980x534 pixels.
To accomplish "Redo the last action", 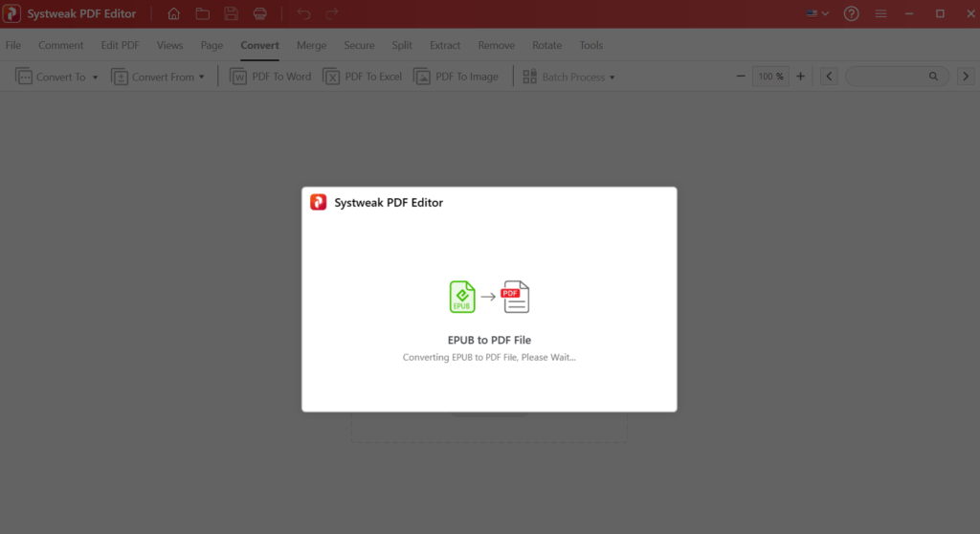I will tap(332, 13).
